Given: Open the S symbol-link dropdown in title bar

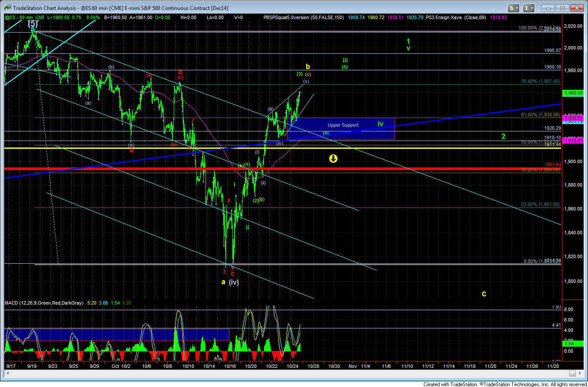Looking at the screenshot, I should [x=514, y=8].
